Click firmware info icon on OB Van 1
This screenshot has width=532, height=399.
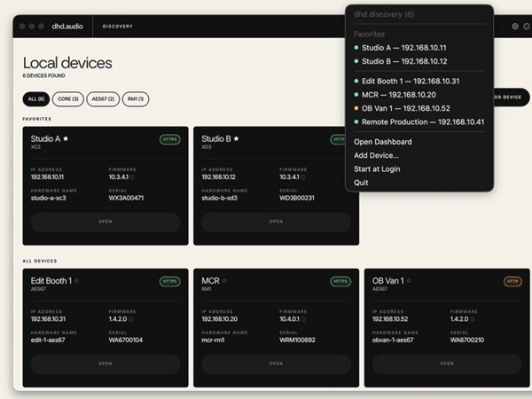[x=473, y=319]
